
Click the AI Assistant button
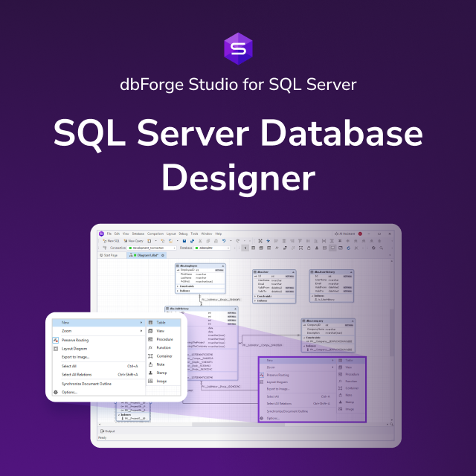[x=345, y=234]
